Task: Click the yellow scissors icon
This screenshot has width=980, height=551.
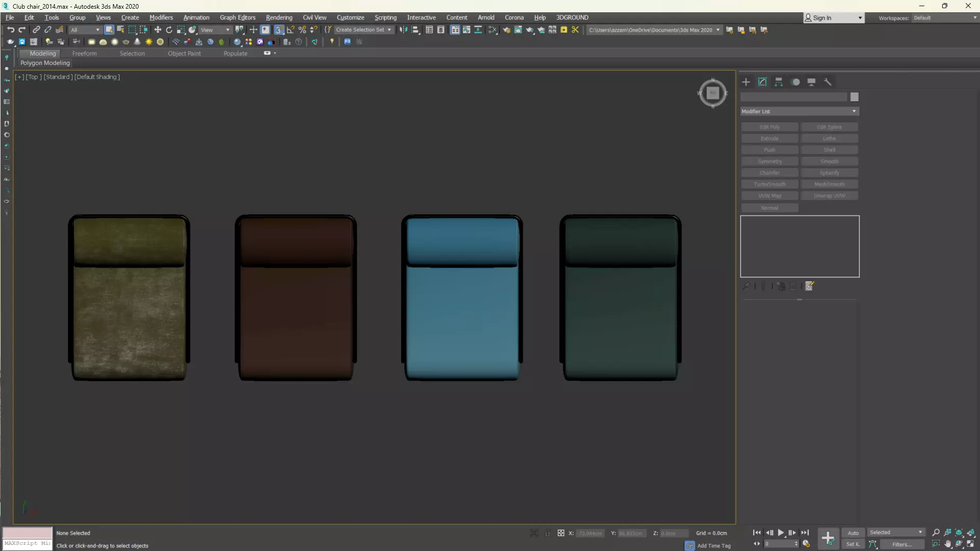Action: click(x=575, y=30)
